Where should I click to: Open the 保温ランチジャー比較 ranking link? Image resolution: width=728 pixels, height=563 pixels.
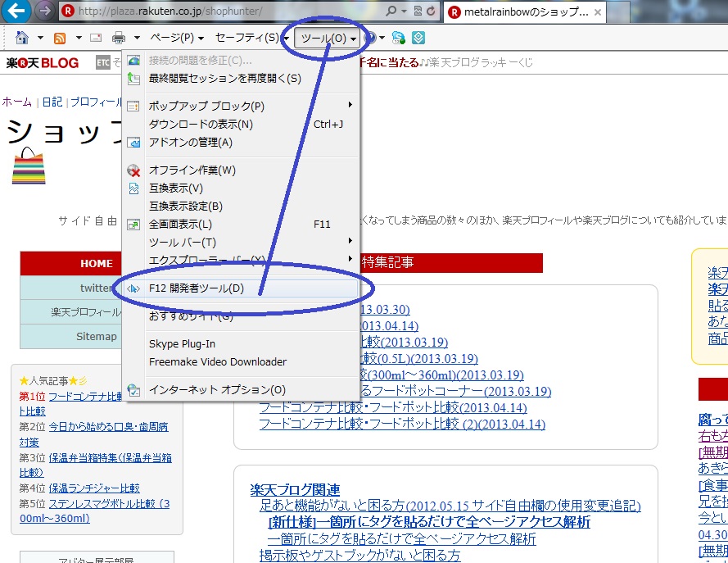tap(94, 488)
